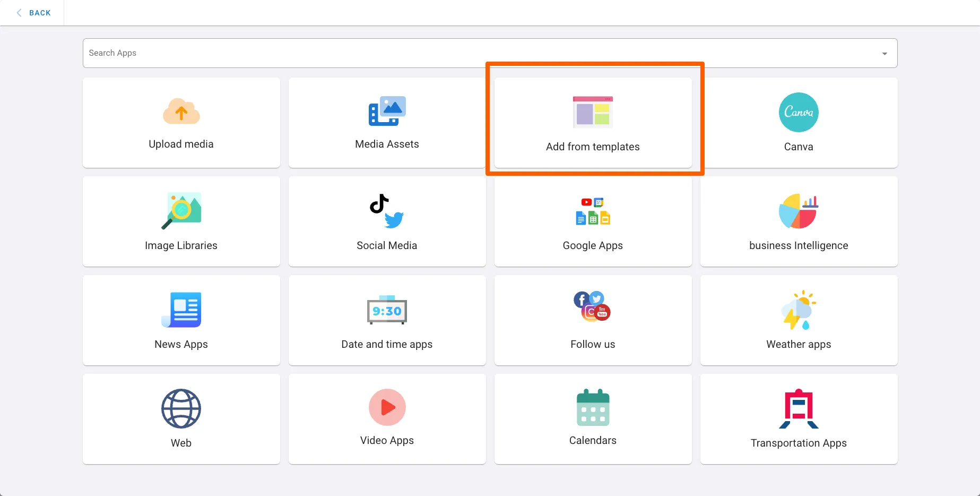
Task: Open the Media Assets icon
Action: (387, 111)
